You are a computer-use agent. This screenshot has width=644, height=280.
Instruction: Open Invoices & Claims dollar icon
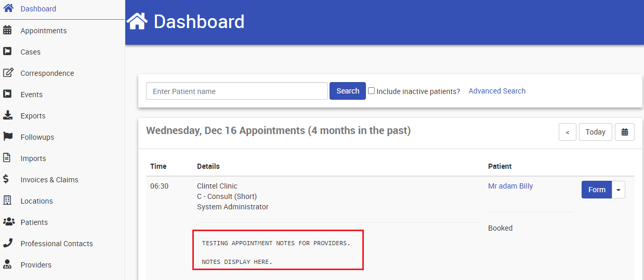(6, 179)
